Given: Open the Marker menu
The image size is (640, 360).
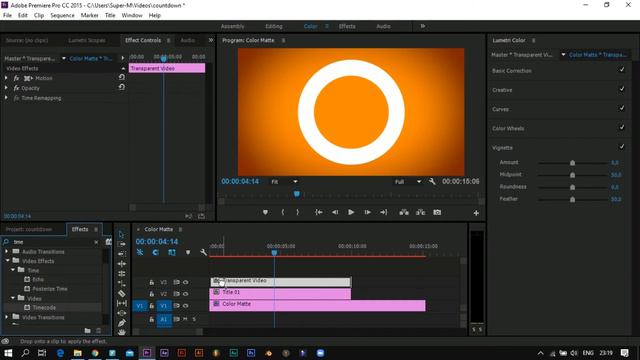Looking at the screenshot, I should pos(89,16).
